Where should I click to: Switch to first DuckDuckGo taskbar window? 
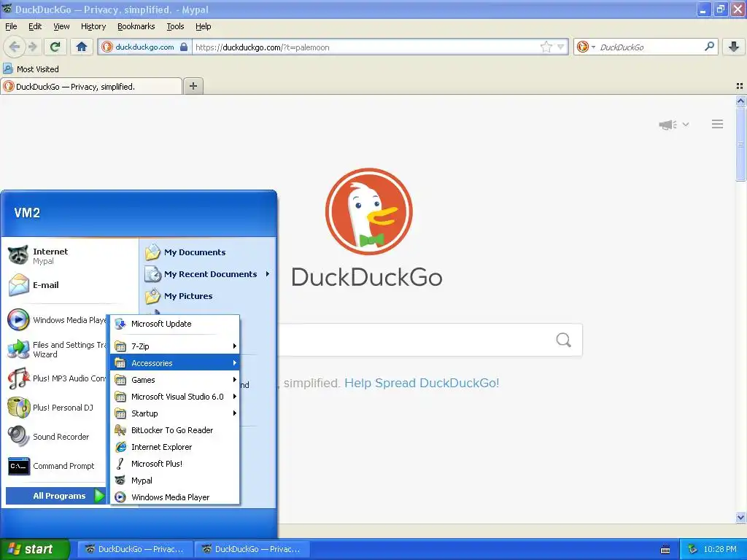click(134, 549)
